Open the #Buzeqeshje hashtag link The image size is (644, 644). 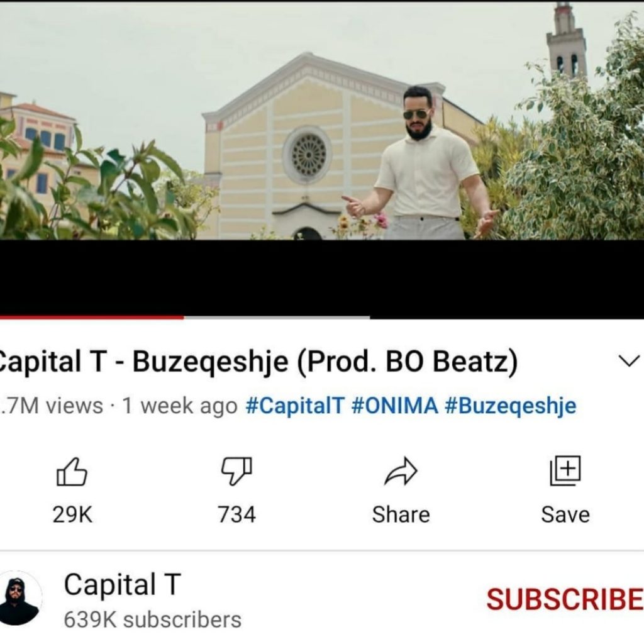pyautogui.click(x=511, y=406)
